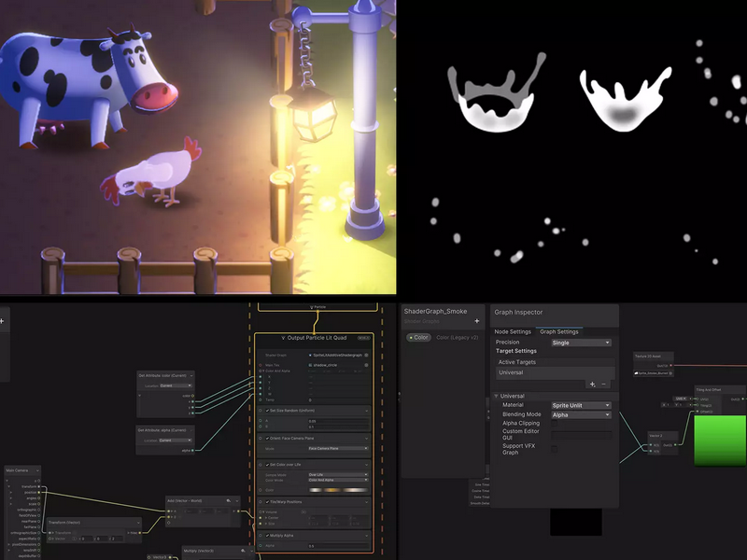The width and height of the screenshot is (747, 560).
Task: Click the Graph Inspector panel title
Action: pos(518,313)
